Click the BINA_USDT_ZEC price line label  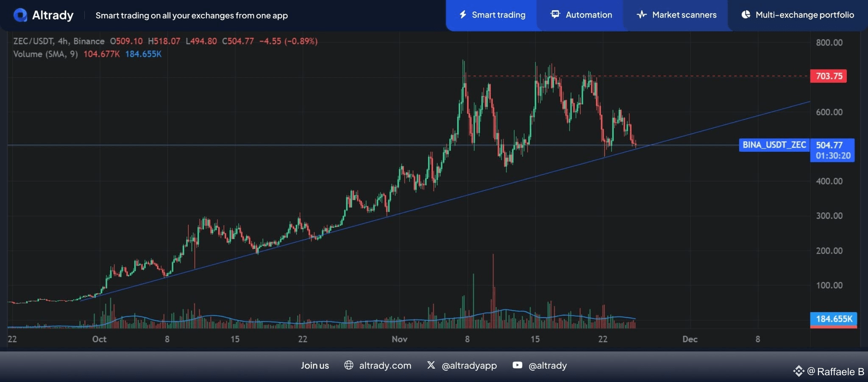[774, 145]
